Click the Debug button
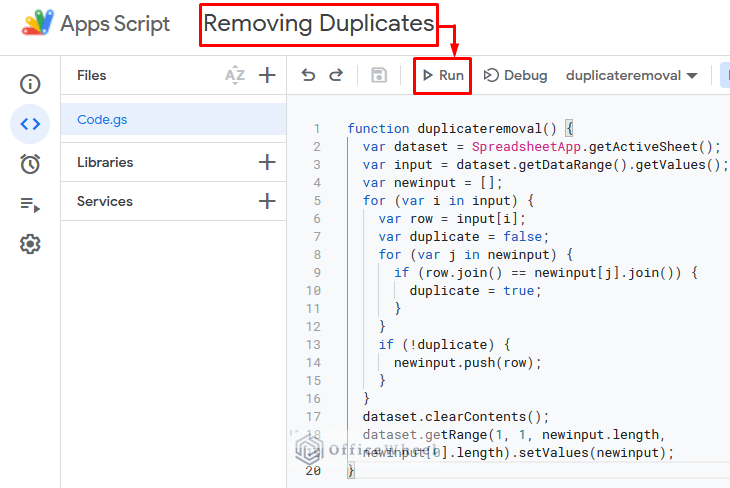Image resolution: width=730 pixels, height=488 pixels. (516, 75)
